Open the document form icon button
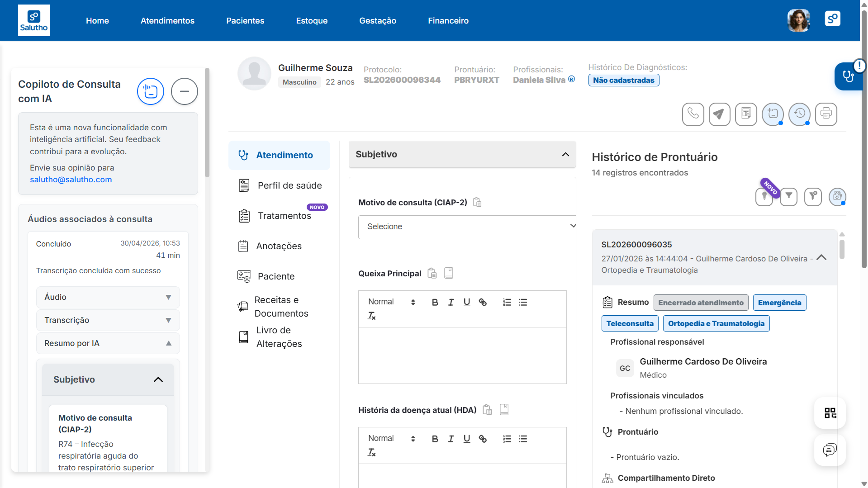 (746, 114)
